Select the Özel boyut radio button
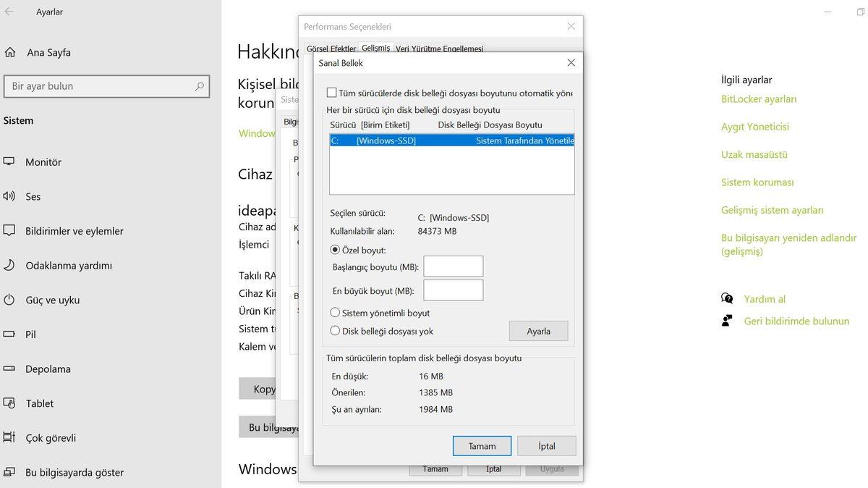The height and width of the screenshot is (488, 868). tap(335, 250)
